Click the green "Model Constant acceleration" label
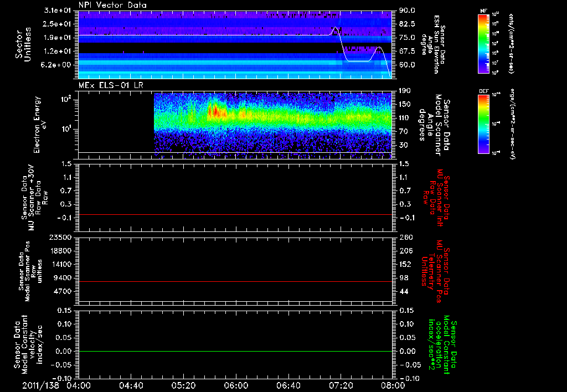The image size is (567, 392). point(442,344)
